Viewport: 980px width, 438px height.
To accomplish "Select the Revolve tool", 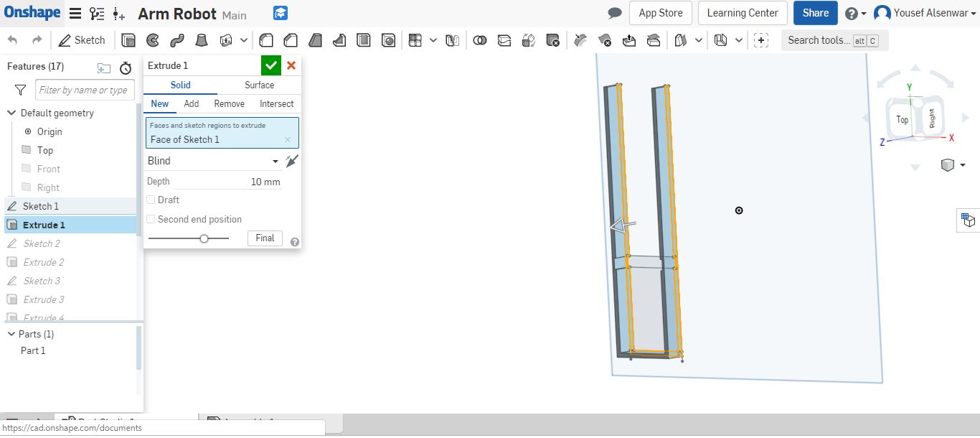I will click(x=153, y=40).
